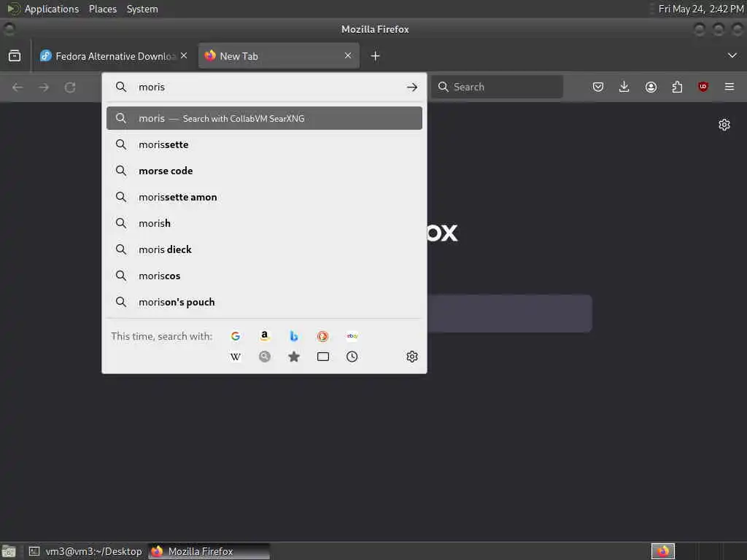Screen dimensions: 747x560
Task: Choose the morse code suggestion
Action: pyautogui.click(x=264, y=171)
